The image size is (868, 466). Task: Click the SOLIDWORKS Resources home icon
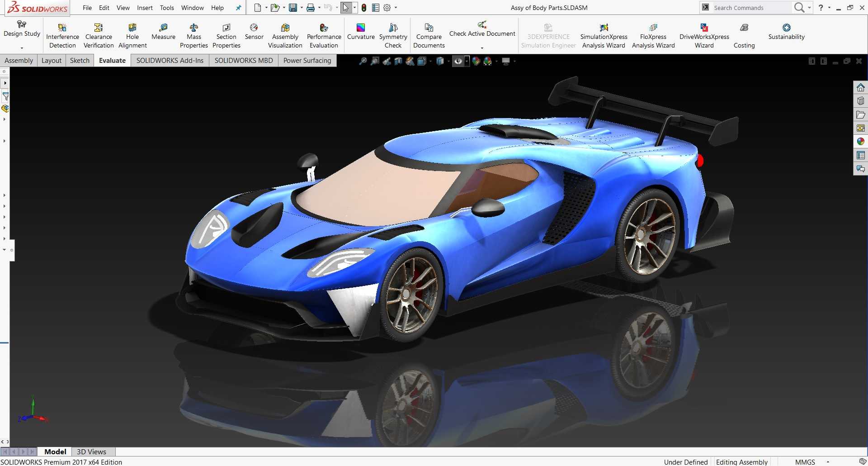(x=861, y=87)
